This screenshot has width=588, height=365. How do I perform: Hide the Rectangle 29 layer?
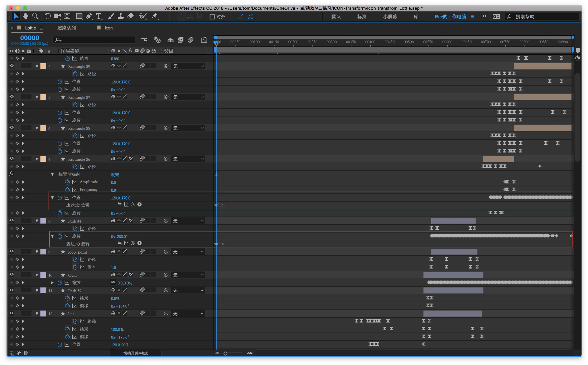11,66
